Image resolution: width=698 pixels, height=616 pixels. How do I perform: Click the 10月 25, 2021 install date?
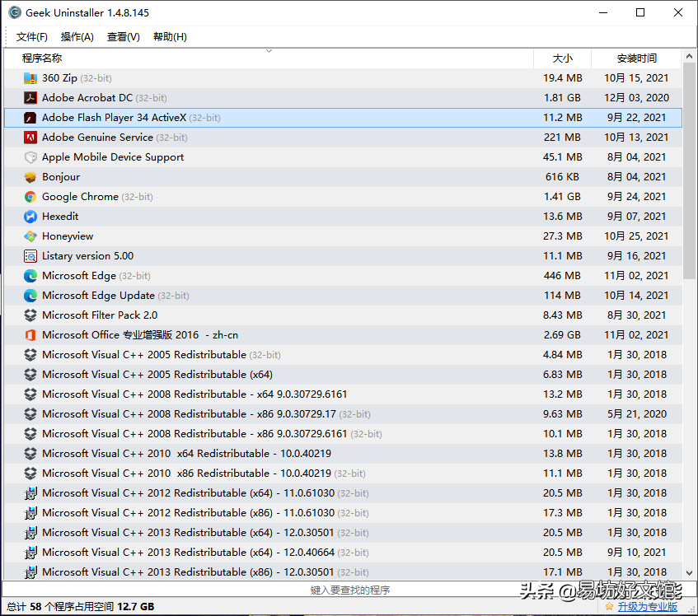tap(636, 236)
